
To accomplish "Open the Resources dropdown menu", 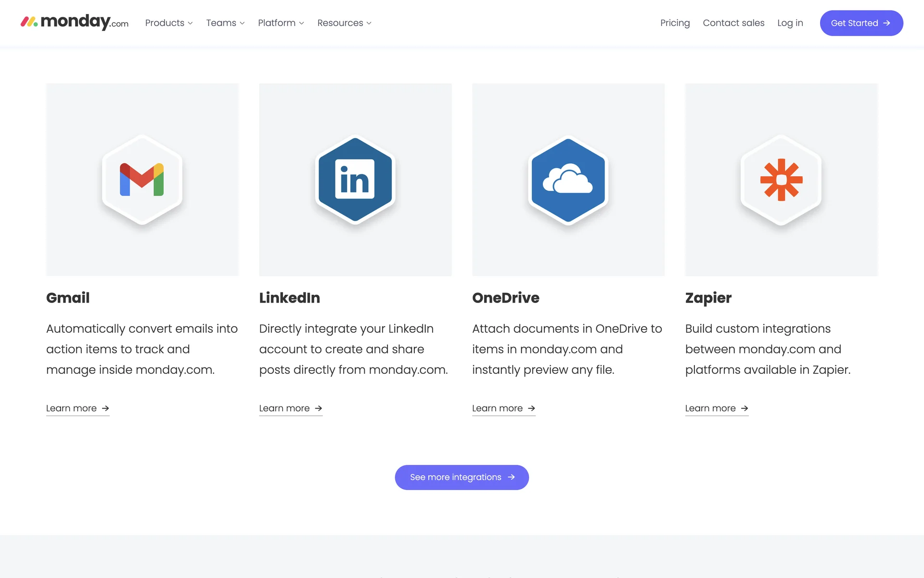I will (344, 23).
